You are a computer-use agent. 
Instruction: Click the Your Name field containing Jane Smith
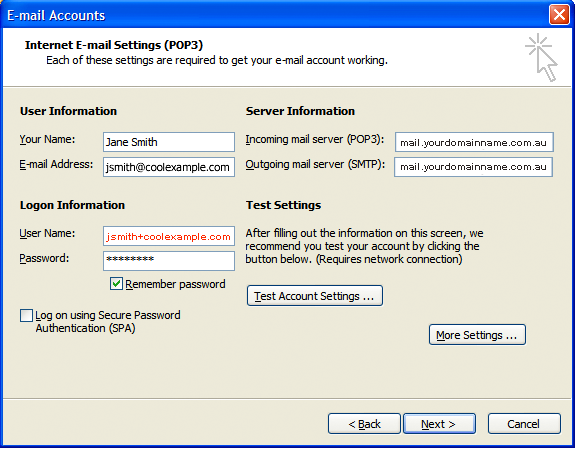click(x=169, y=142)
